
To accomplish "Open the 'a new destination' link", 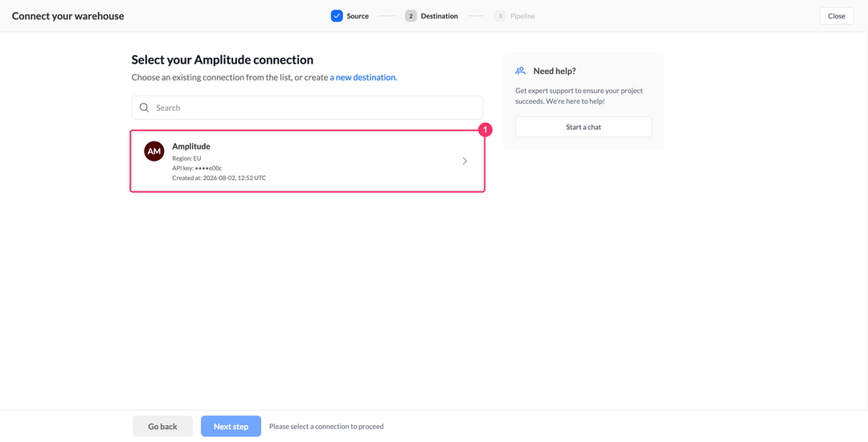I will [364, 77].
